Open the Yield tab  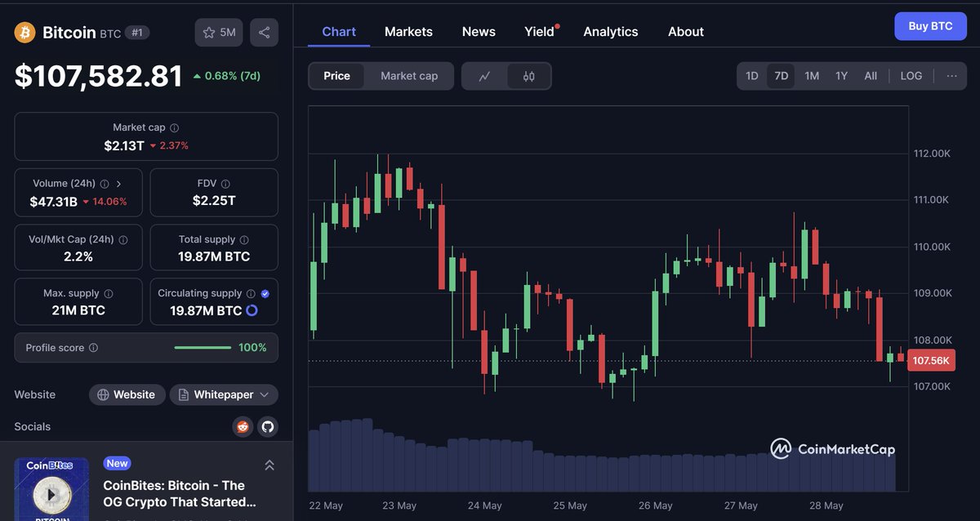click(539, 32)
